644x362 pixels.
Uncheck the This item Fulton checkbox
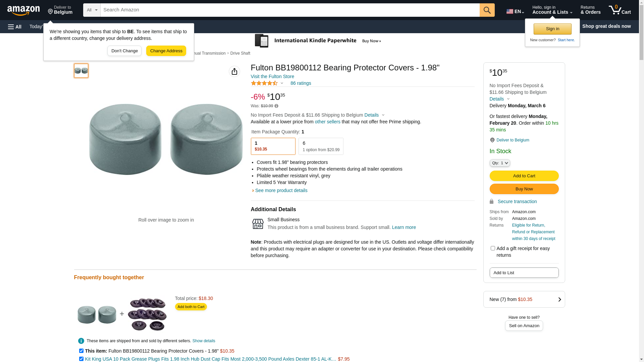81,351
